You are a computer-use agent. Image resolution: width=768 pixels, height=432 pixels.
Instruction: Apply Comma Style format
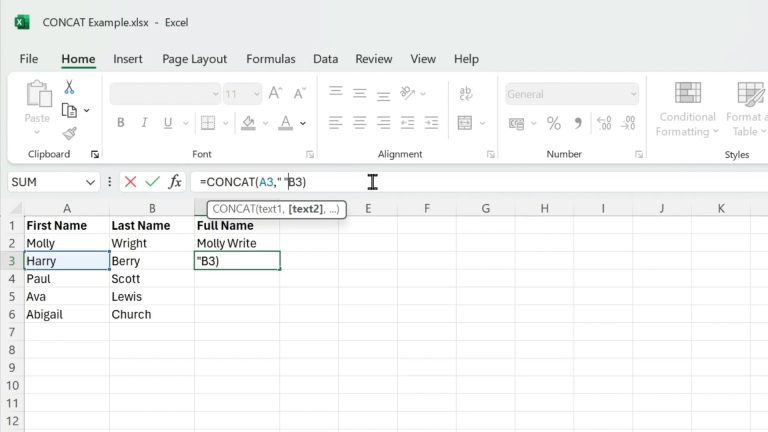[578, 123]
